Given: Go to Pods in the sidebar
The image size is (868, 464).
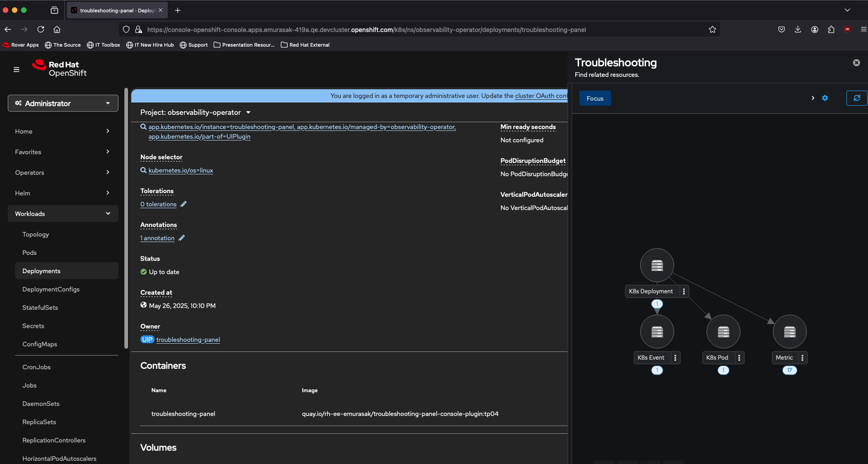Looking at the screenshot, I should [x=29, y=253].
